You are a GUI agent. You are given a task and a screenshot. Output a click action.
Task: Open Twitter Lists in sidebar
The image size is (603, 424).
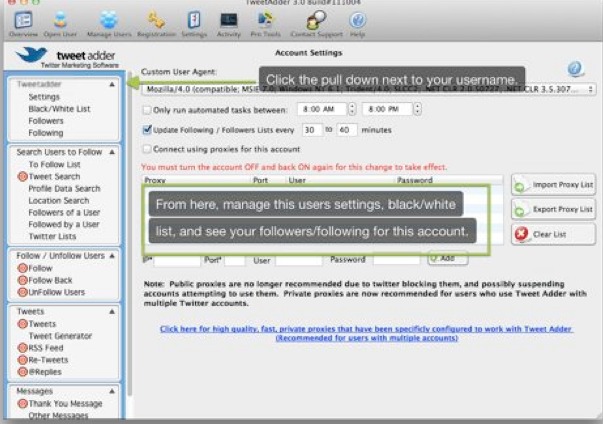click(52, 236)
